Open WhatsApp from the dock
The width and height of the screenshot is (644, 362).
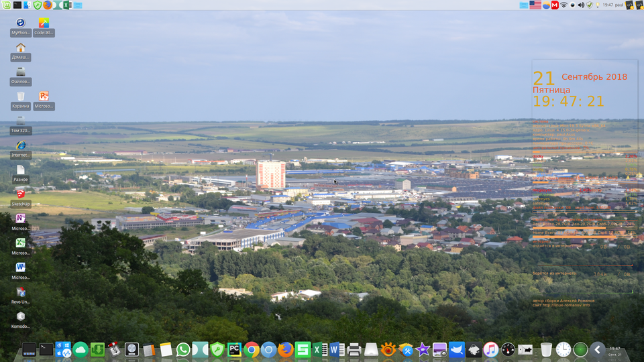click(183, 349)
